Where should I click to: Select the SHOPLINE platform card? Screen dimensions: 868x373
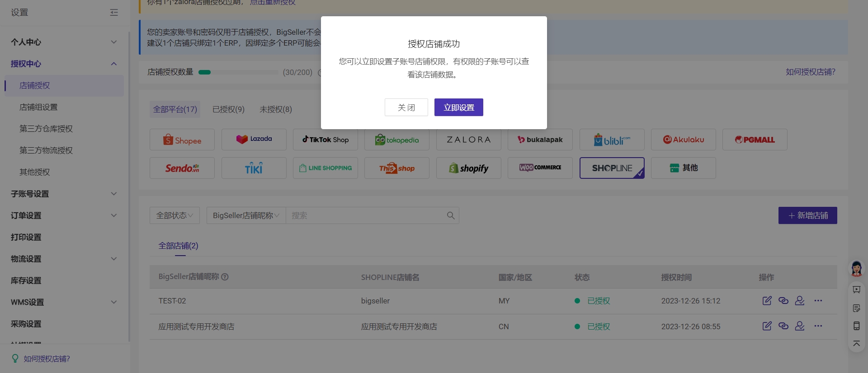[x=612, y=168]
